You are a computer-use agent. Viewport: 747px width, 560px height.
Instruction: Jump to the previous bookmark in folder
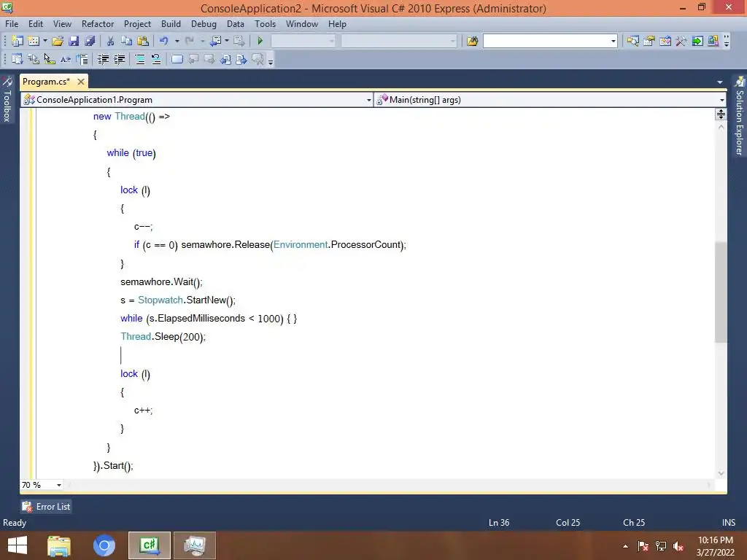(225, 60)
